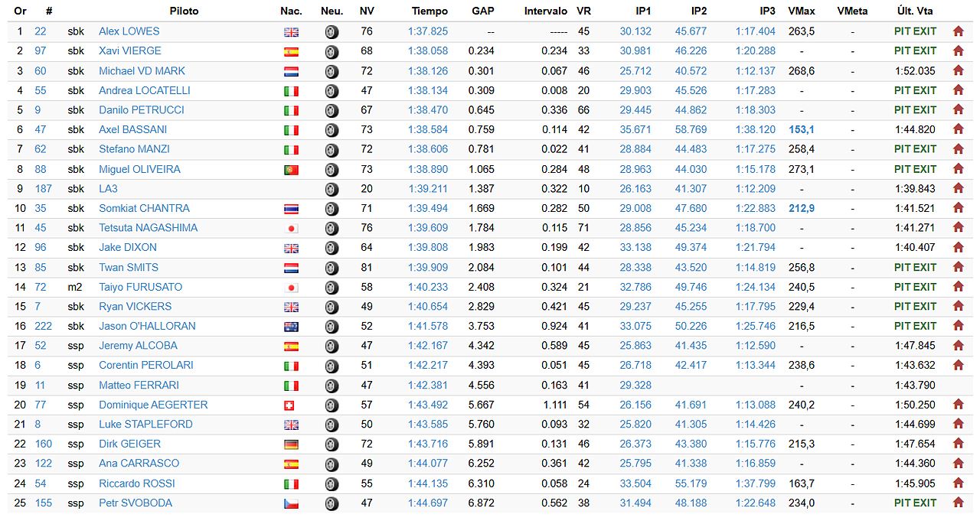Click the tyre icon for rider LA3
The width and height of the screenshot is (980, 524).
[x=332, y=189]
